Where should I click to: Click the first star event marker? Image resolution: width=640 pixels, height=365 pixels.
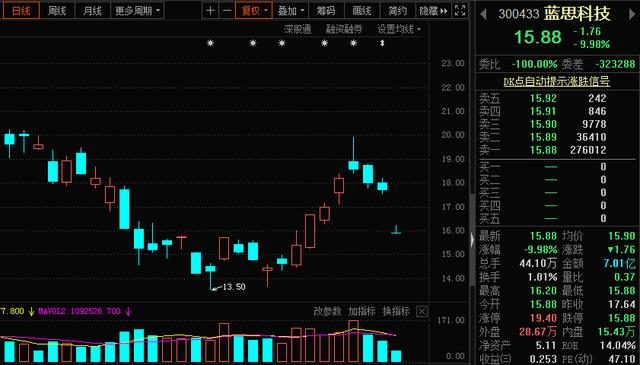pyautogui.click(x=210, y=43)
